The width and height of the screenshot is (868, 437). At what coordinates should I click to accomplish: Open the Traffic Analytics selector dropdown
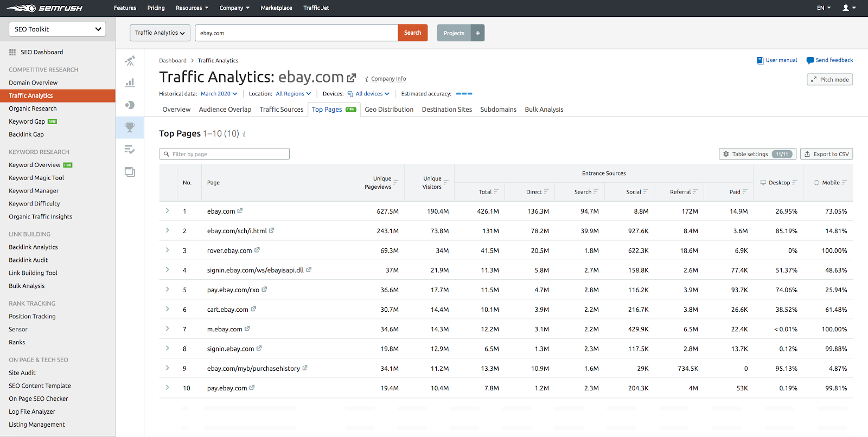(160, 33)
